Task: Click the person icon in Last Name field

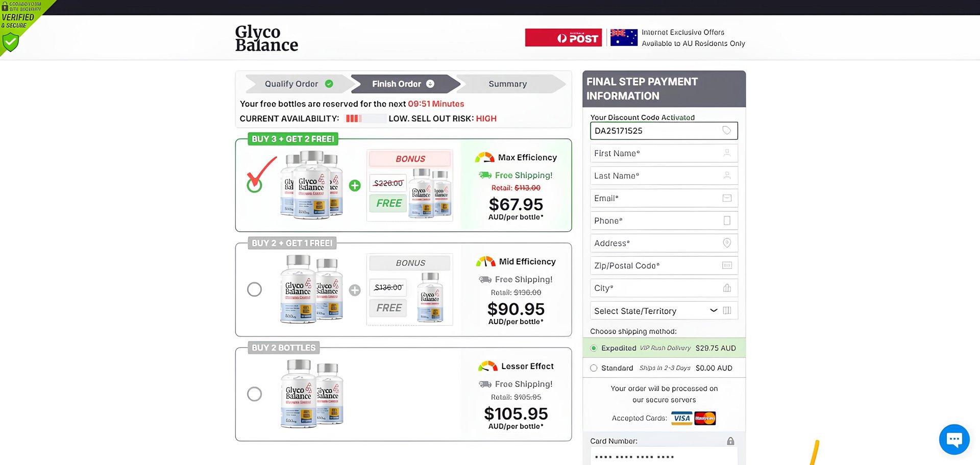Action: (727, 176)
